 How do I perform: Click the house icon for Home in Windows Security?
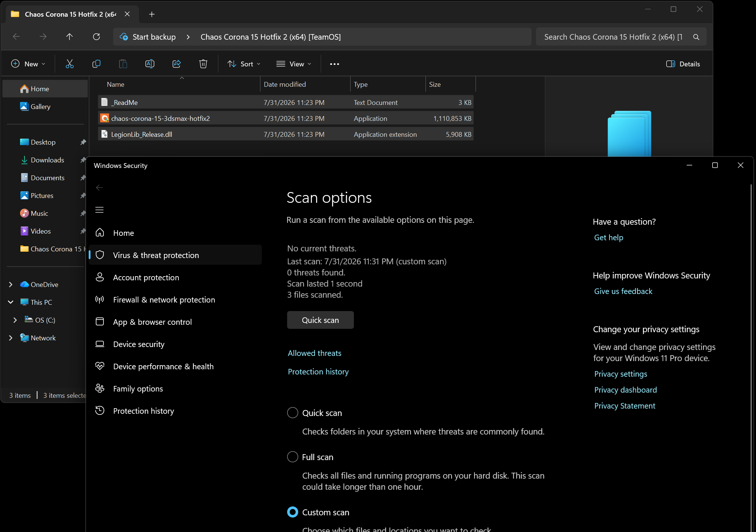(x=100, y=233)
